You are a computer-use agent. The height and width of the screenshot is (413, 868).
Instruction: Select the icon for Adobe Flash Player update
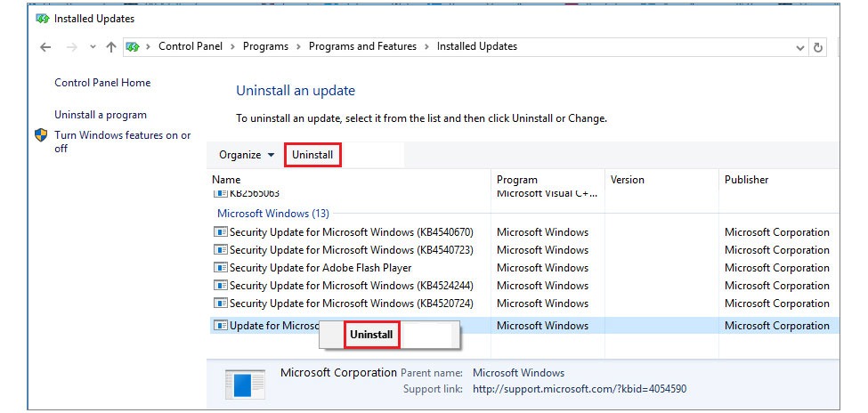[x=220, y=267]
